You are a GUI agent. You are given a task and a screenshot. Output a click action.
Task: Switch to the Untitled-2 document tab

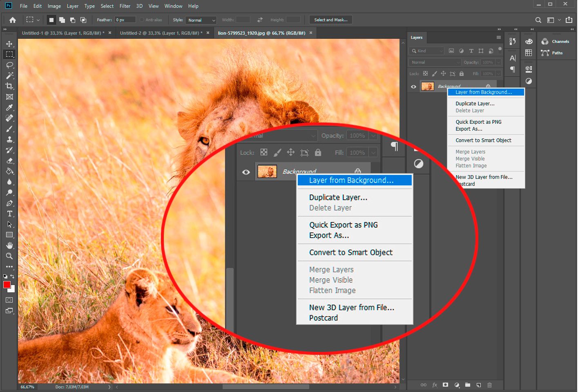pos(159,33)
